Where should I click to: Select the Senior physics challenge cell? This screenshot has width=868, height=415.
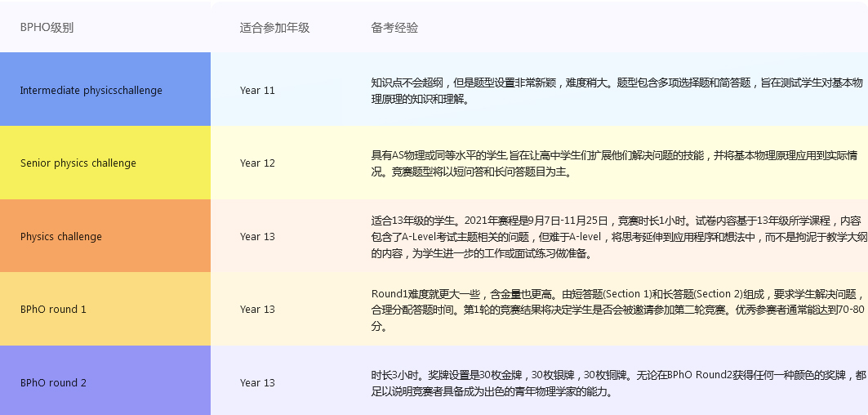click(x=105, y=163)
